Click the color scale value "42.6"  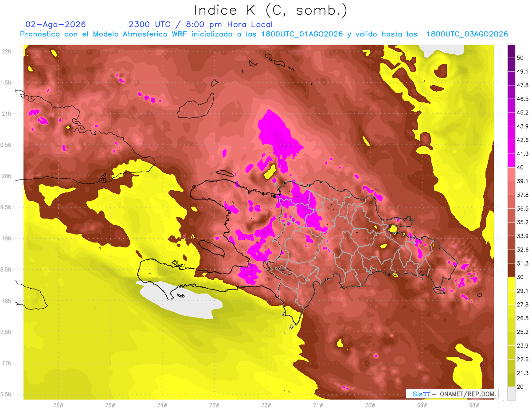[522, 140]
